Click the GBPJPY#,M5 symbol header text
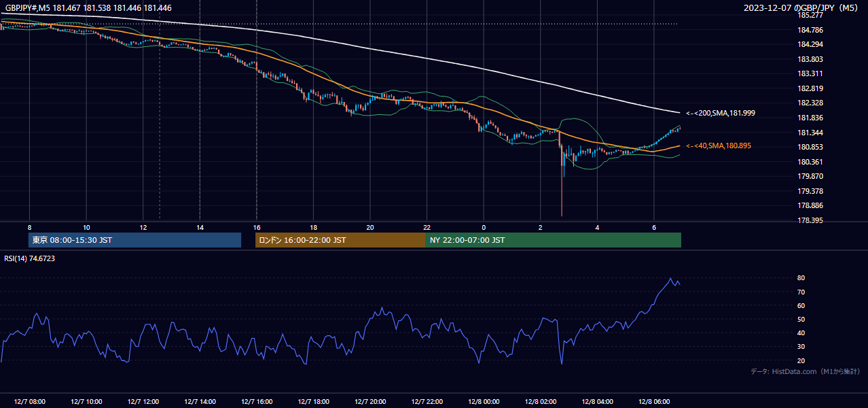Image resolution: width=868 pixels, height=408 pixels. (x=88, y=7)
